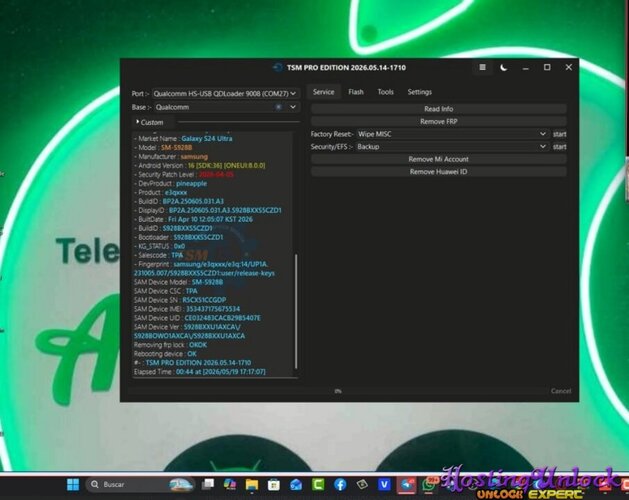Select the Removing frp lock OKOK line
629x500 pixels.
170,345
